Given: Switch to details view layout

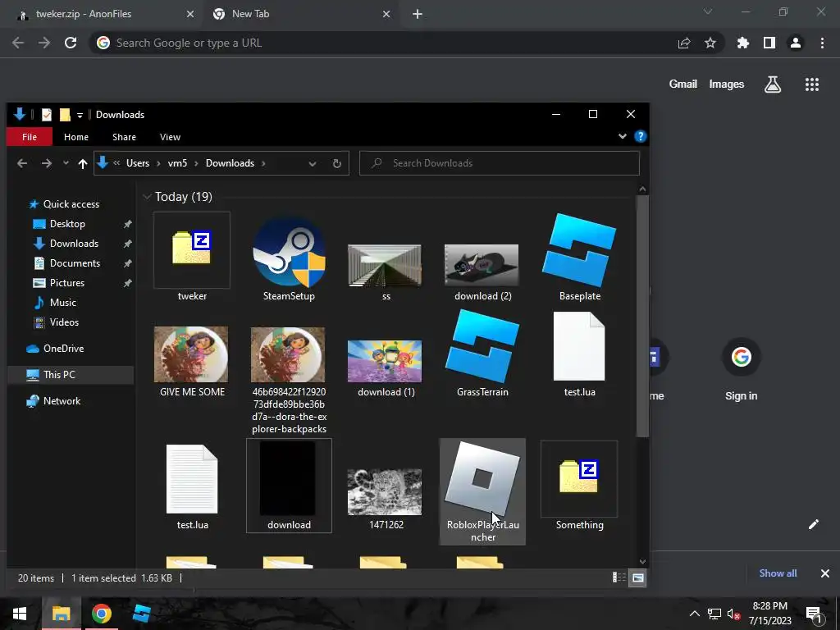Looking at the screenshot, I should pyautogui.click(x=619, y=577).
